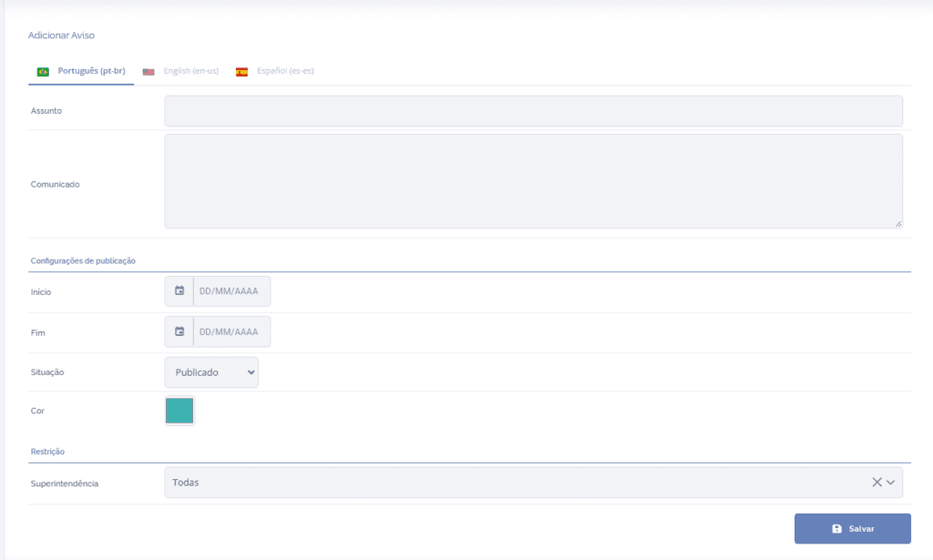Click the Adicionar Aviso heading

pyautogui.click(x=61, y=36)
